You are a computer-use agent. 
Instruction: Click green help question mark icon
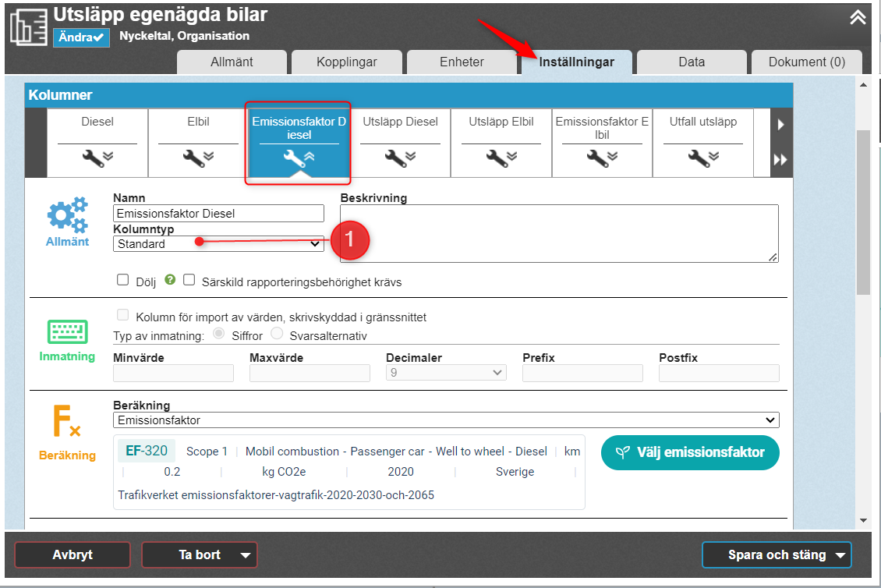pos(169,280)
